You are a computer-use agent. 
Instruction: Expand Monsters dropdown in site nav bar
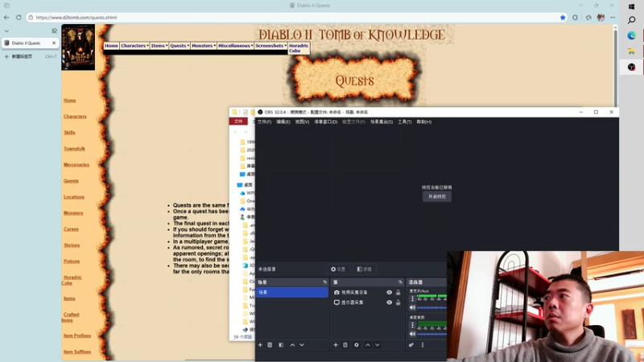point(204,46)
